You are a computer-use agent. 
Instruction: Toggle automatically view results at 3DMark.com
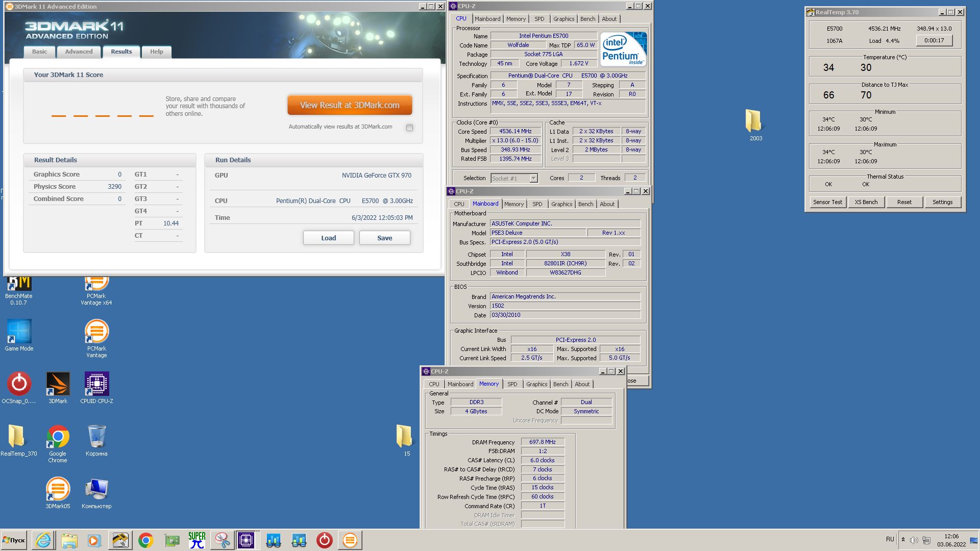[409, 128]
